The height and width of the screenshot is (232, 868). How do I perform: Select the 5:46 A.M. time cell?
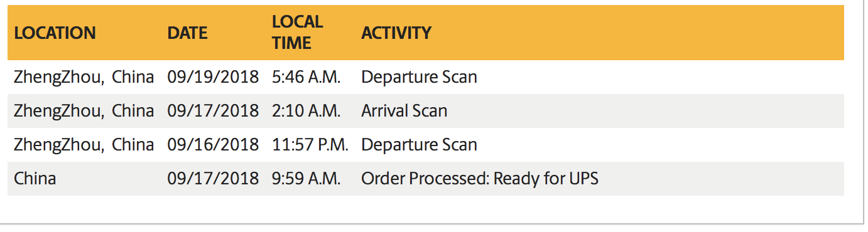tap(306, 77)
